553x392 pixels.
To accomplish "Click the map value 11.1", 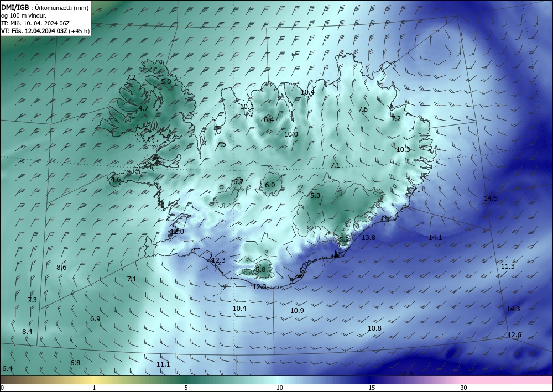I will [163, 364].
